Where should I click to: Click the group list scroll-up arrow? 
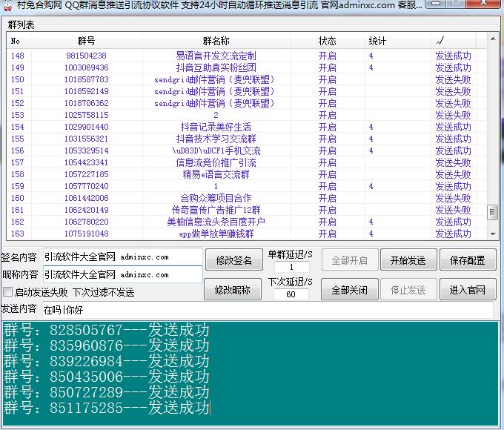(x=493, y=39)
